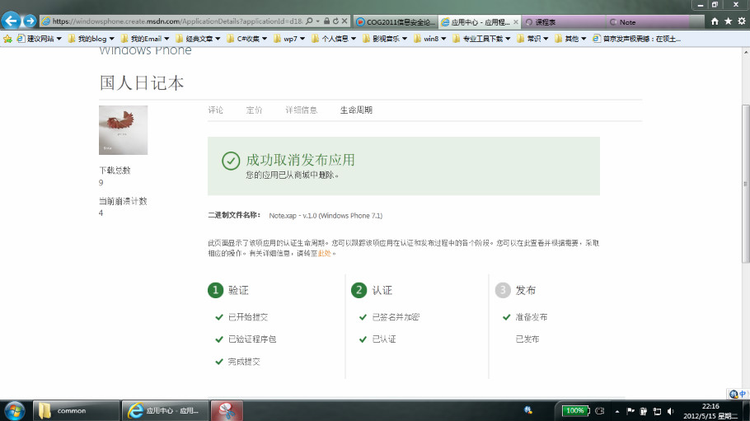Expand the win8 favorites folder
Image resolution: width=750 pixels, height=421 pixels.
430,39
